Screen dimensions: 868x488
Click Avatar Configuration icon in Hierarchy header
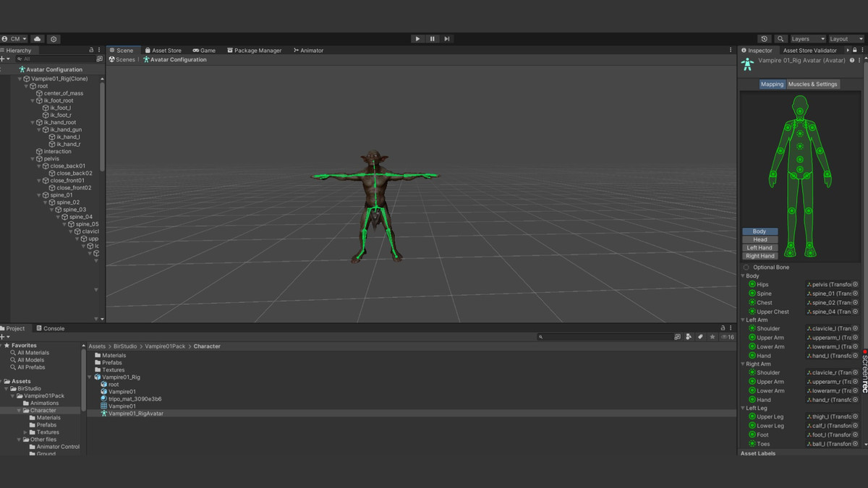tap(22, 69)
